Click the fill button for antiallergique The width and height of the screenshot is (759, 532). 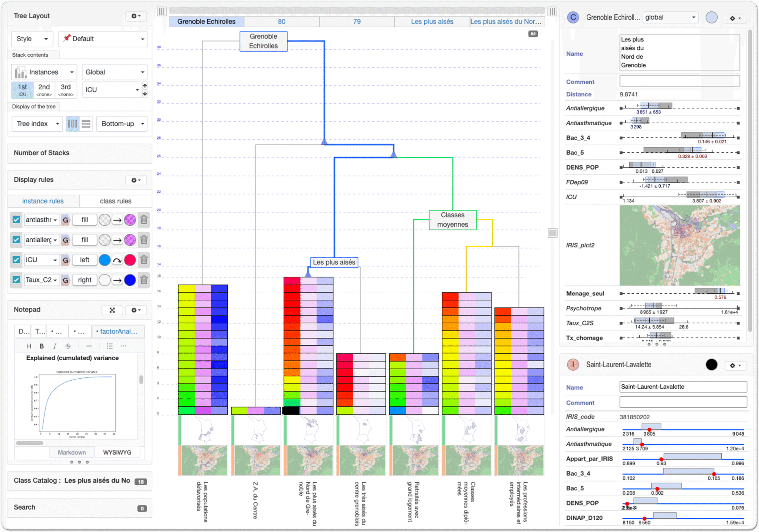[x=85, y=240]
